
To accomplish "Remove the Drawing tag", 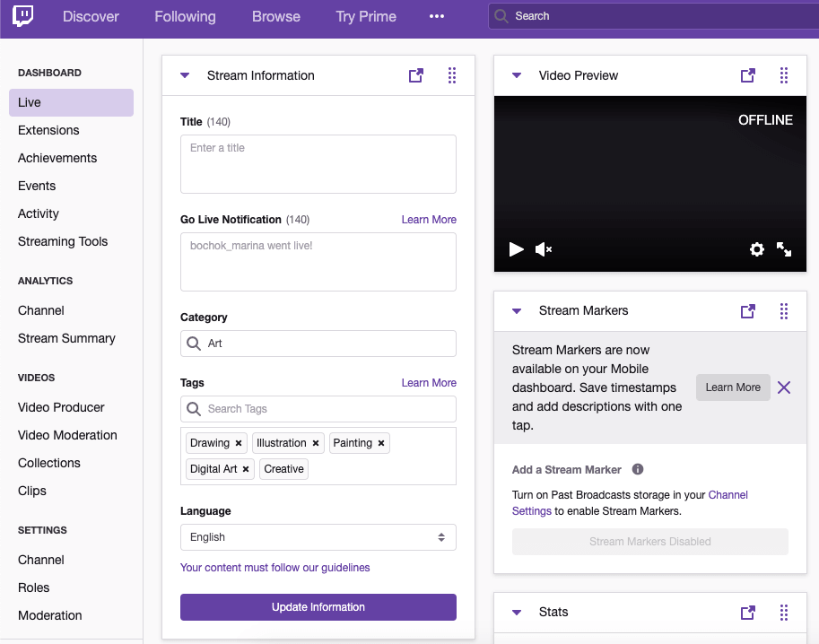I will pos(239,443).
